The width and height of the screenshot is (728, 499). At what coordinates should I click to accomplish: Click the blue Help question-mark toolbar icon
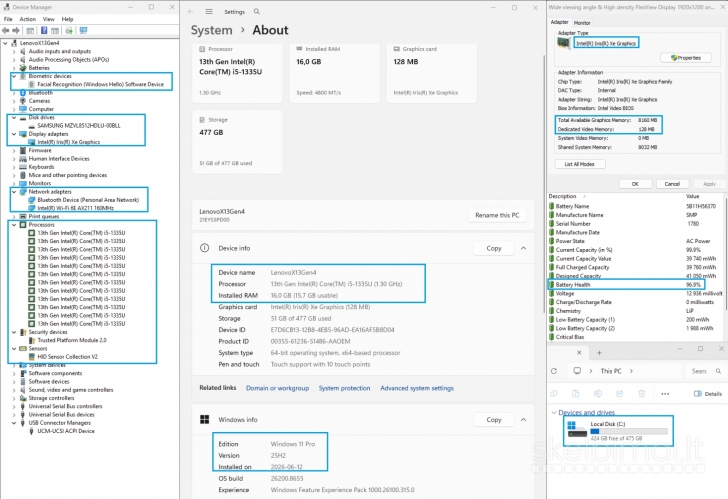click(44, 31)
